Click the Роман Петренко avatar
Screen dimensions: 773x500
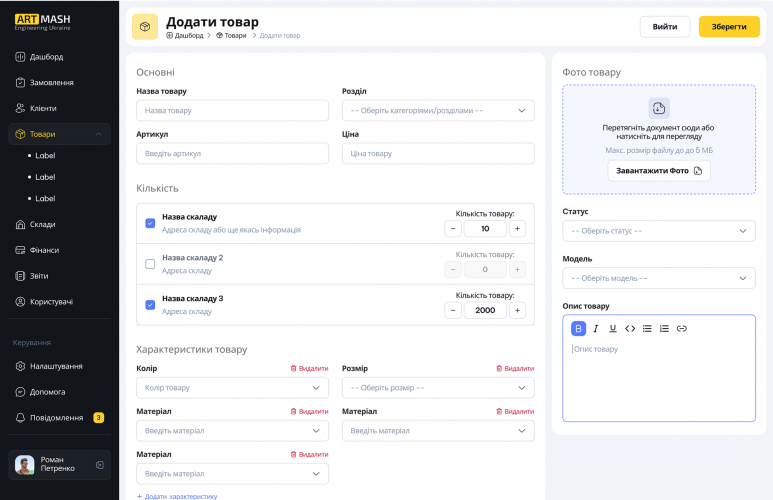coord(24,464)
